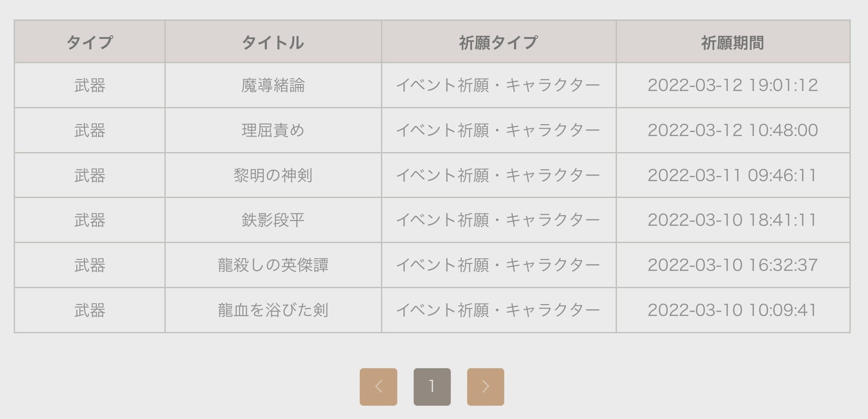Click the タイプ column header
Image resolution: width=868 pixels, height=419 pixels.
pyautogui.click(x=89, y=41)
